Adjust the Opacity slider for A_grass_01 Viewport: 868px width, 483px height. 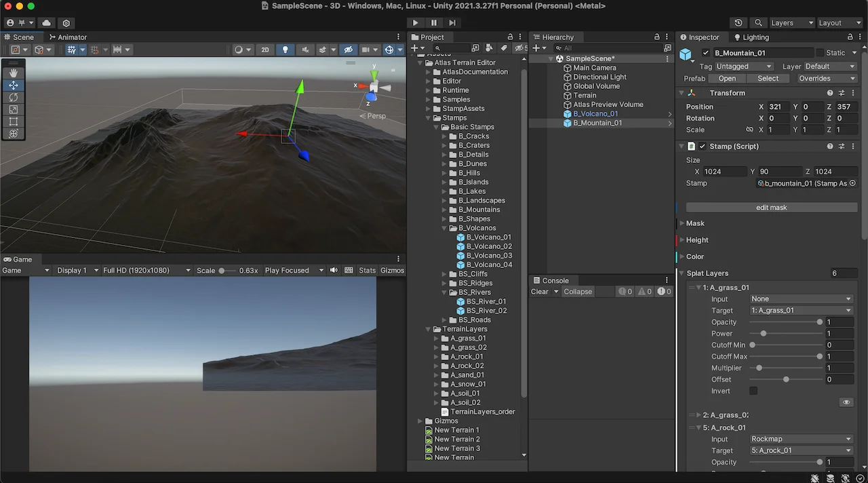coord(785,322)
